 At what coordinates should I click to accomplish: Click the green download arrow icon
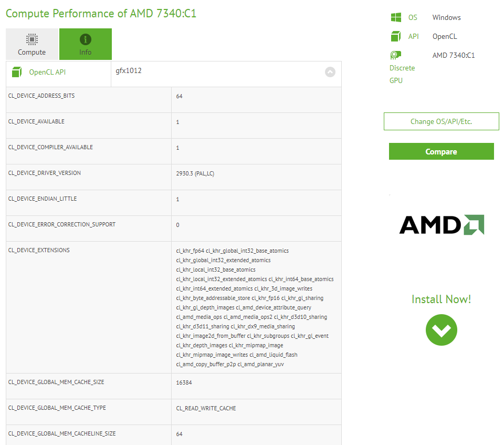[441, 330]
